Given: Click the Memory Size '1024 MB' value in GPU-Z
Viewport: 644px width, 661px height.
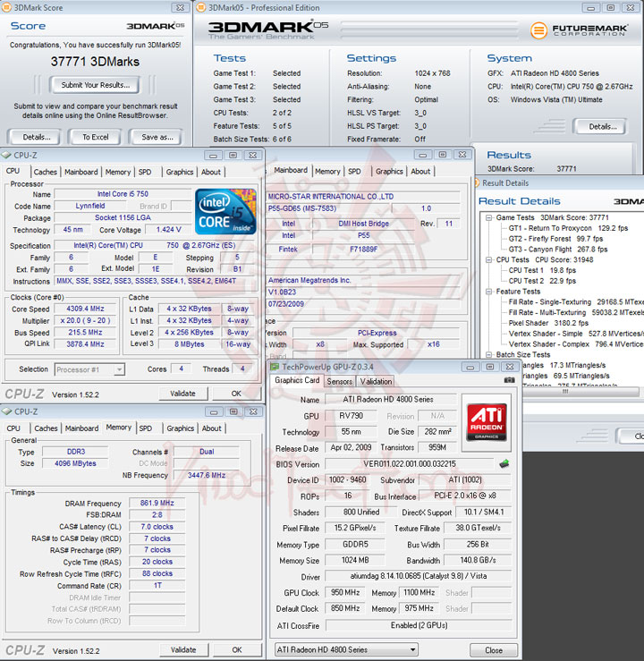Looking at the screenshot, I should tap(355, 560).
